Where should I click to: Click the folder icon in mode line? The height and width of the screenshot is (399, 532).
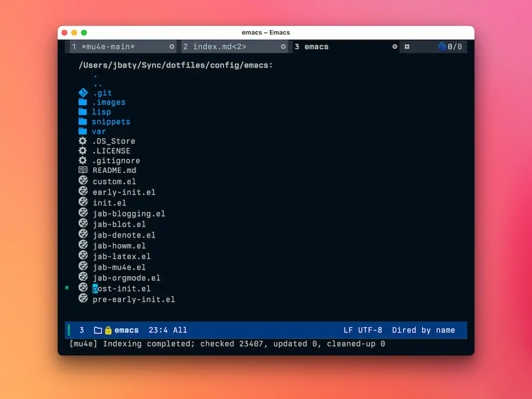pyautogui.click(x=98, y=330)
